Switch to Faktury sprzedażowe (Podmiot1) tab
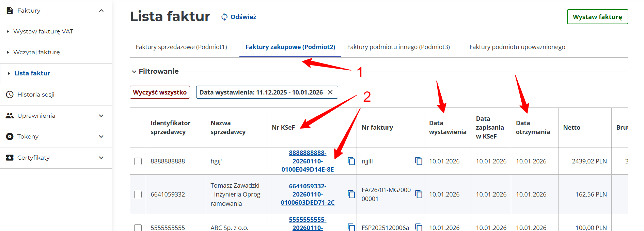The image size is (644, 231). (x=181, y=47)
